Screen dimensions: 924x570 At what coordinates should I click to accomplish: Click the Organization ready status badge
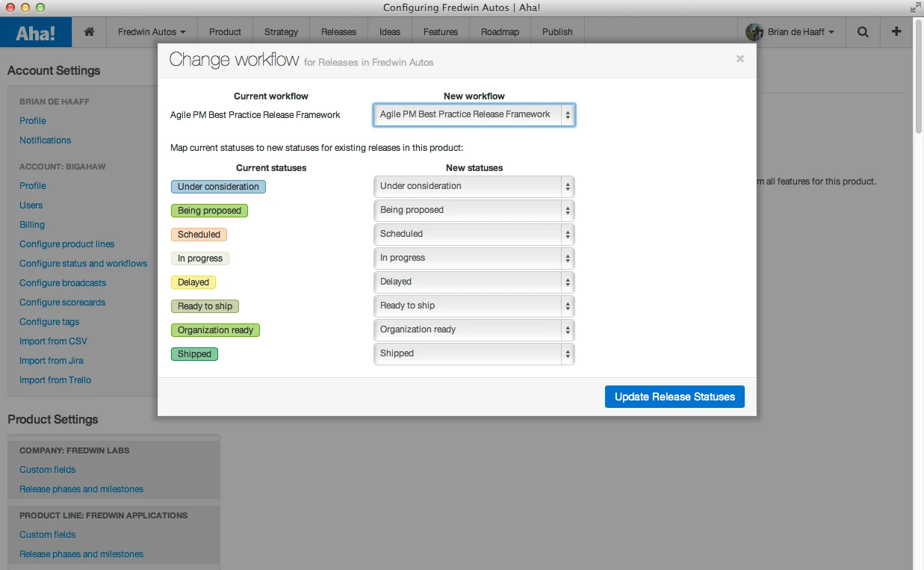(215, 330)
